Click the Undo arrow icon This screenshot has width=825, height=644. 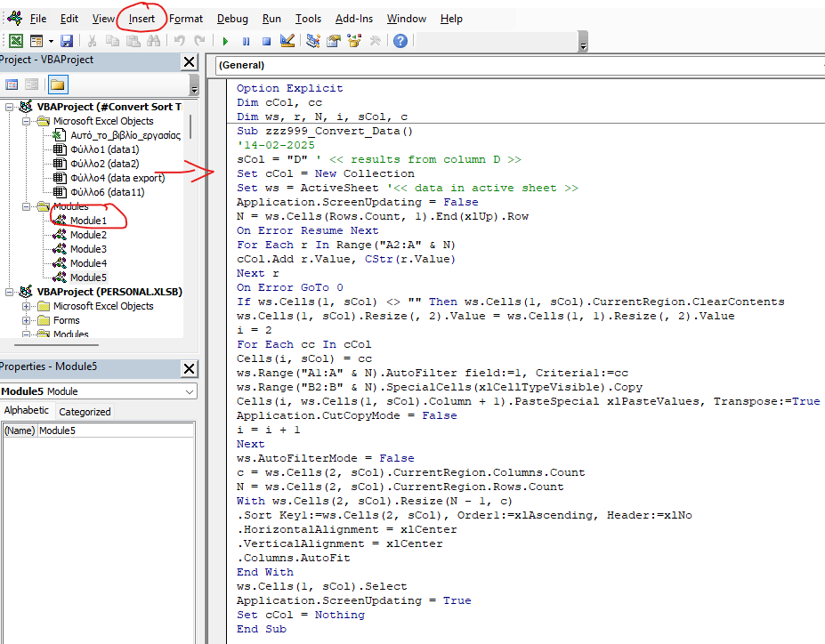click(x=180, y=41)
